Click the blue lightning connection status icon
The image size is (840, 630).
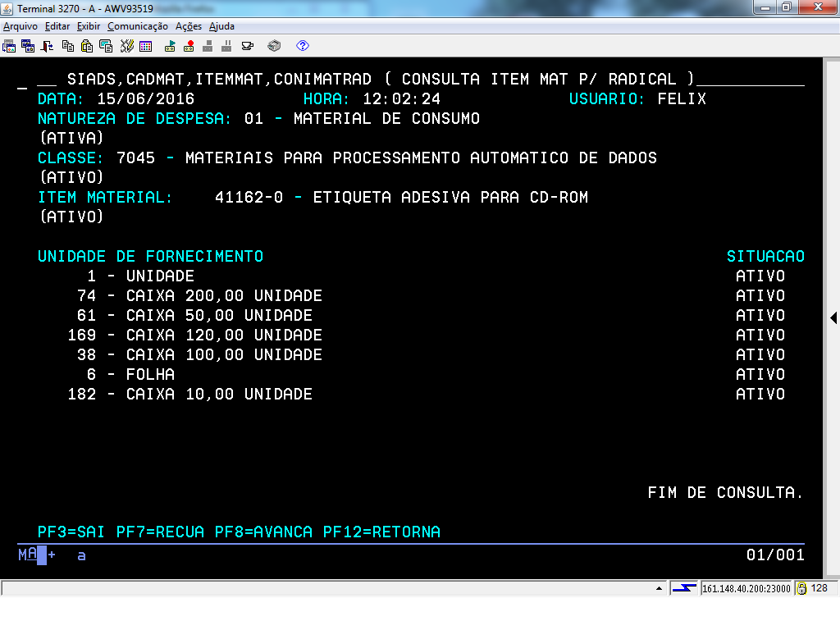[684, 589]
